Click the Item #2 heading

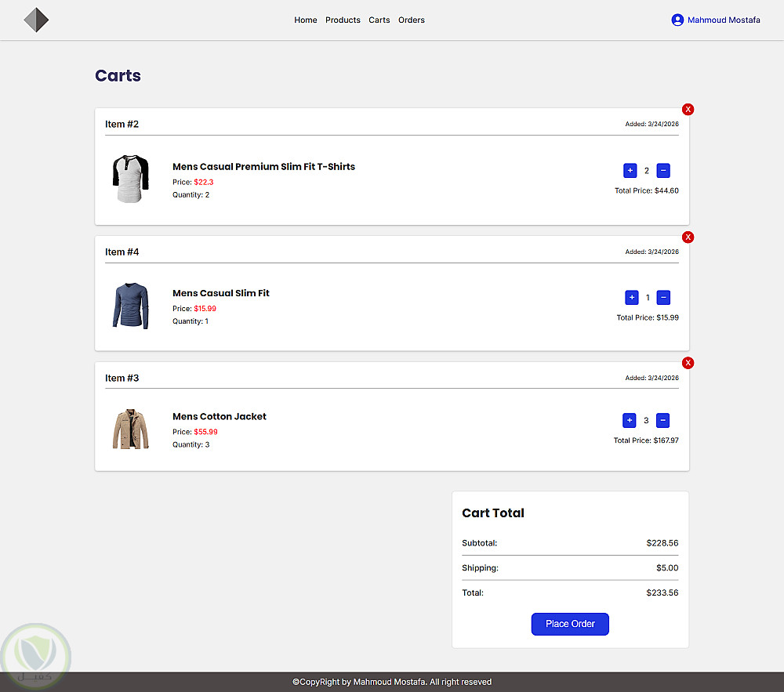(x=122, y=124)
